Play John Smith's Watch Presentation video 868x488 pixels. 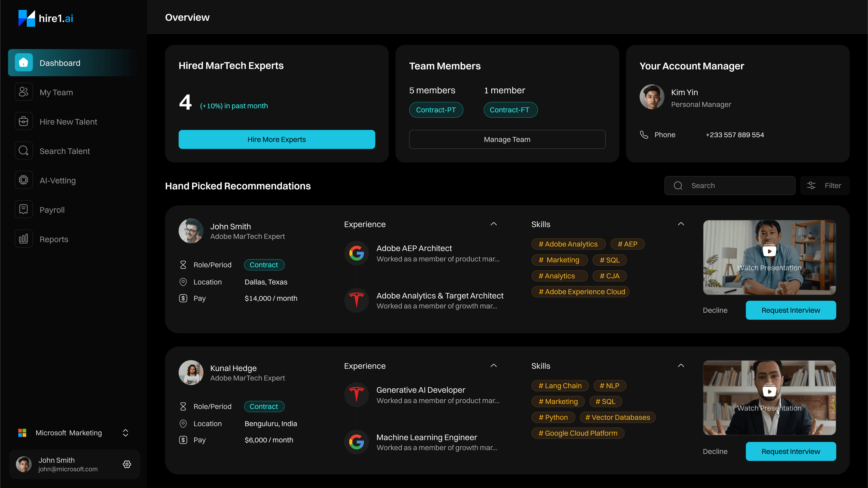click(x=769, y=251)
